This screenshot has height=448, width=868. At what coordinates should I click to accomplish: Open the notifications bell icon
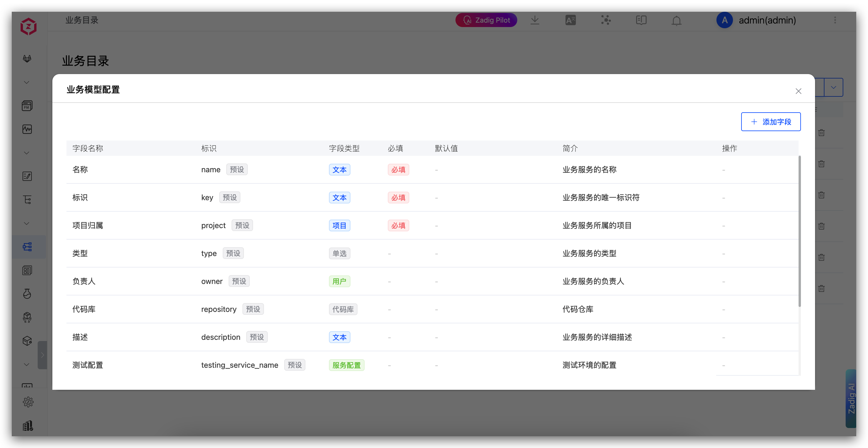point(676,21)
